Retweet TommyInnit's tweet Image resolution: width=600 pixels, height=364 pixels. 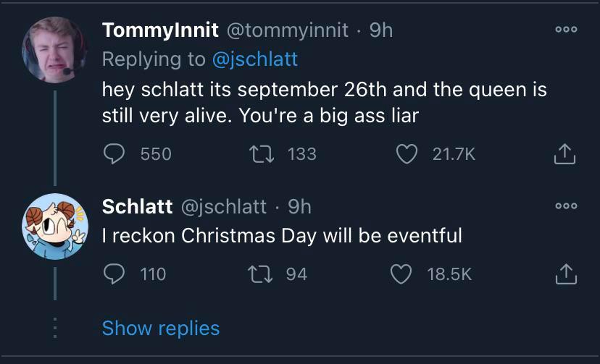point(265,153)
